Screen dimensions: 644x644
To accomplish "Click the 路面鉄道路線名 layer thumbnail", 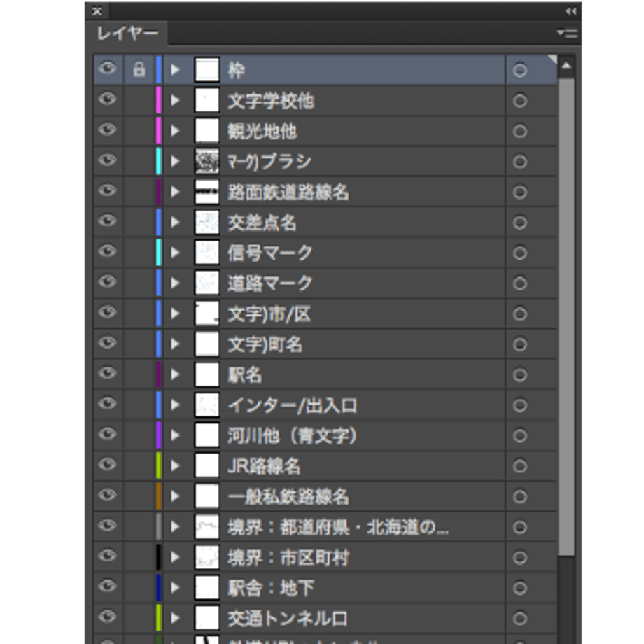I will [x=206, y=191].
